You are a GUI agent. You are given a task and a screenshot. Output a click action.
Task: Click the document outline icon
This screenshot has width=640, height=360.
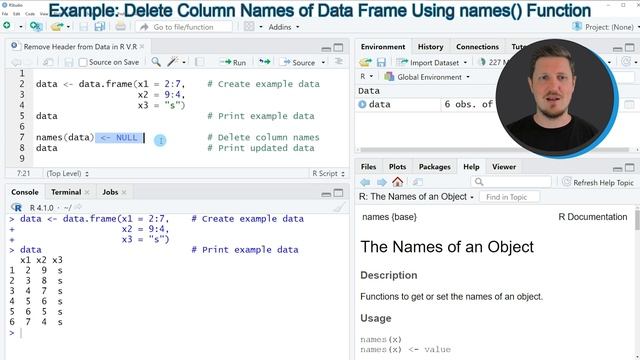tap(339, 61)
